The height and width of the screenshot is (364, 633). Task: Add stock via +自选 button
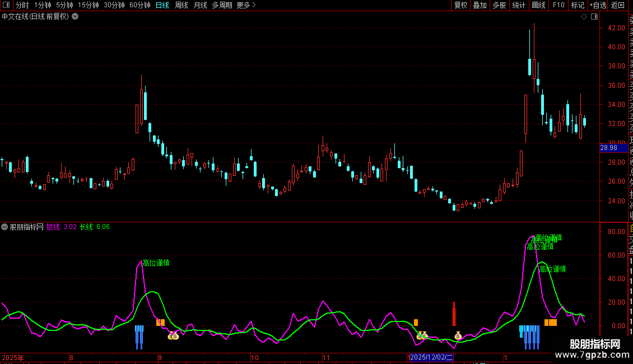click(598, 5)
